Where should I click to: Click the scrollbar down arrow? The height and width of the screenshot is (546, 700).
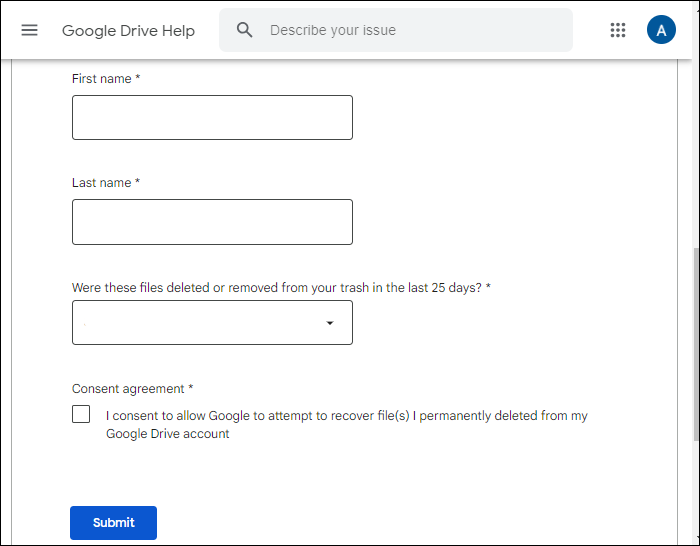(695, 538)
